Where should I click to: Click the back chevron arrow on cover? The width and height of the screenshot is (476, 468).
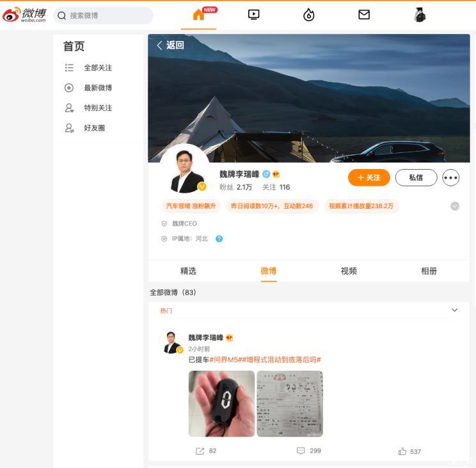(159, 45)
